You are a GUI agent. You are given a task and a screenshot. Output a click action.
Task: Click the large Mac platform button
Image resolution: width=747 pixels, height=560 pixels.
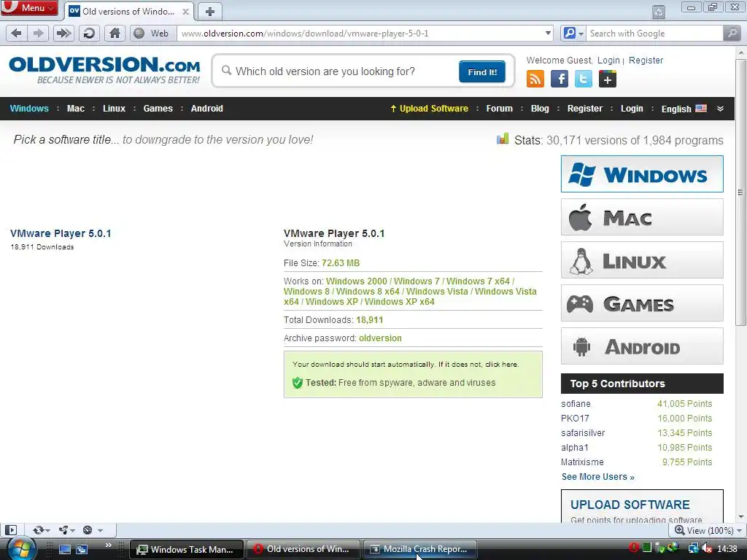[x=642, y=217]
